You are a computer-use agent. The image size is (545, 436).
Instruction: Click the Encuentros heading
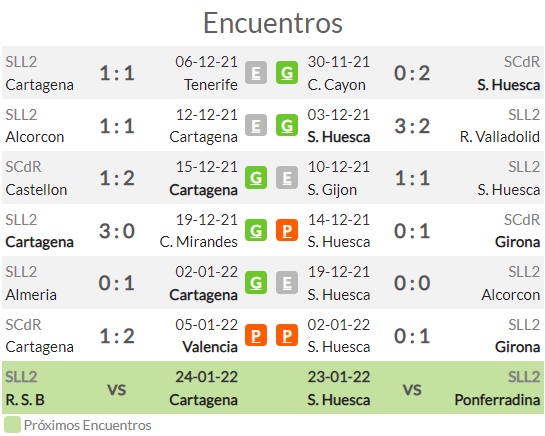pos(273,23)
